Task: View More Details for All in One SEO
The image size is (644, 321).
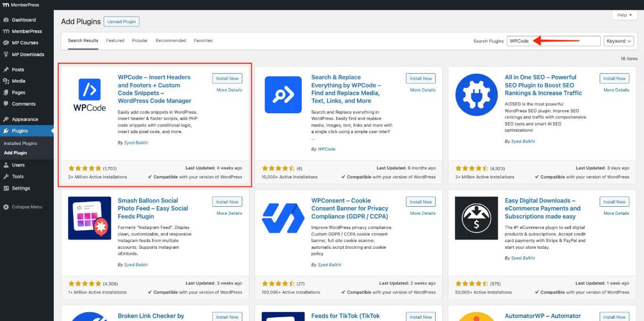Action: point(616,90)
